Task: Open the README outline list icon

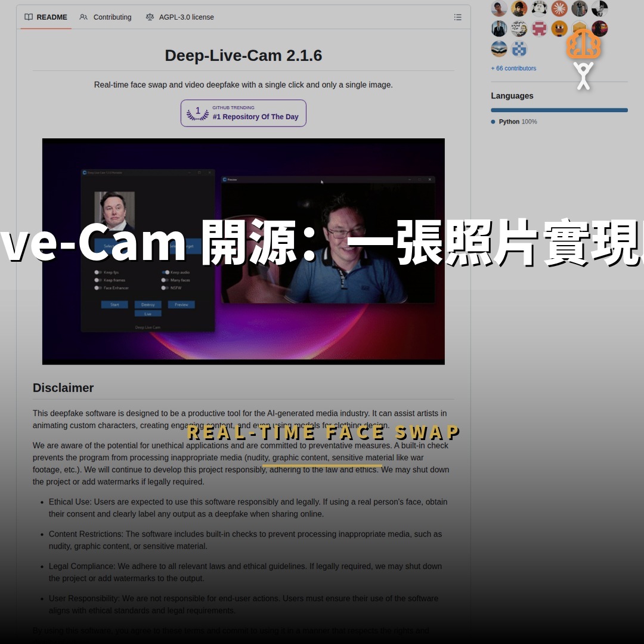Action: click(457, 17)
